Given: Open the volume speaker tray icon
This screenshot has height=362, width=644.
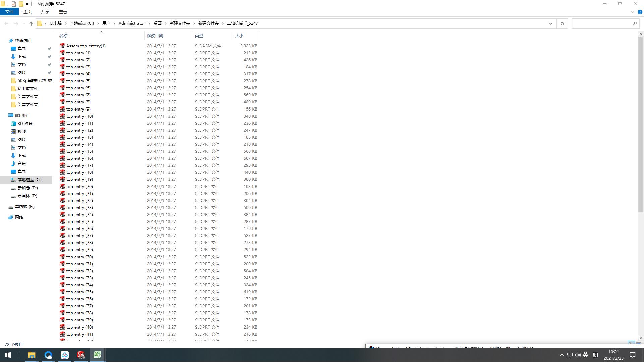Looking at the screenshot, I should click(x=578, y=355).
